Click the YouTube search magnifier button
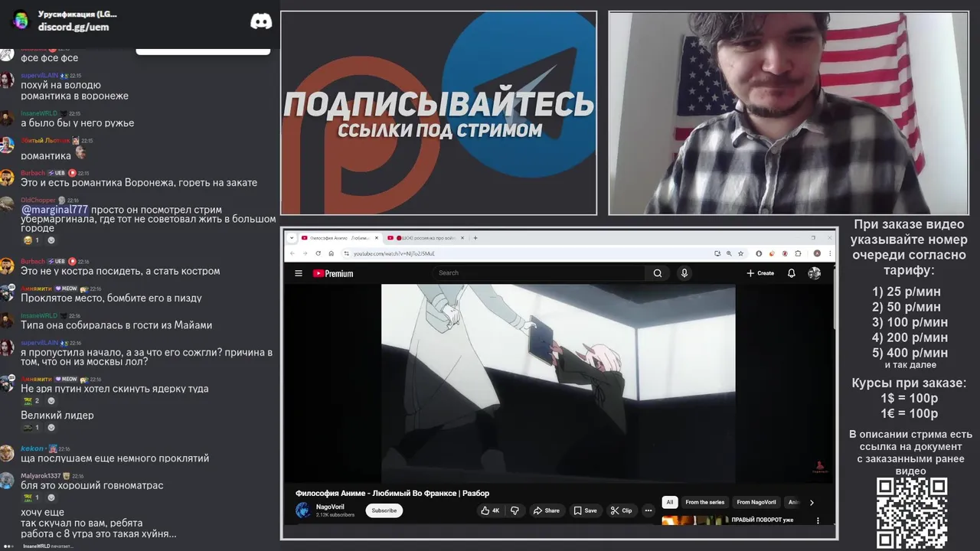The height and width of the screenshot is (551, 980). click(658, 273)
